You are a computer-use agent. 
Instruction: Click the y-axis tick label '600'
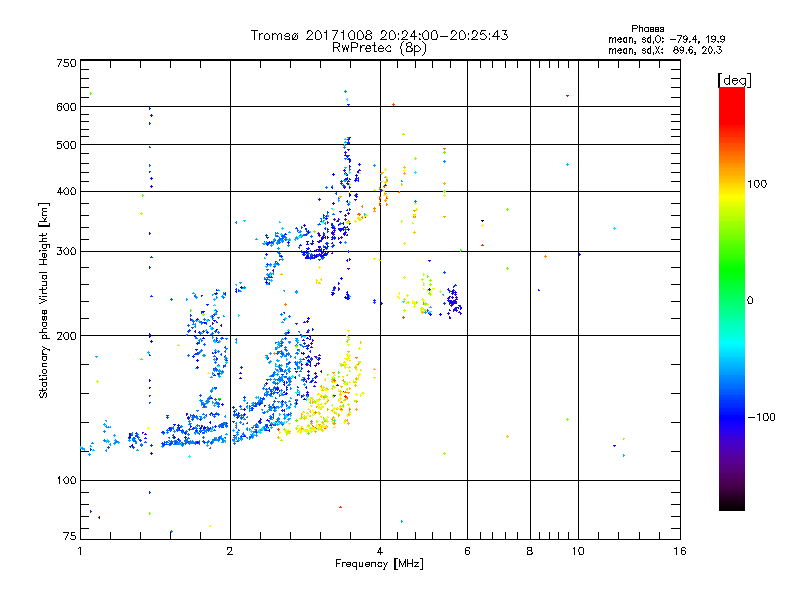pyautogui.click(x=67, y=107)
